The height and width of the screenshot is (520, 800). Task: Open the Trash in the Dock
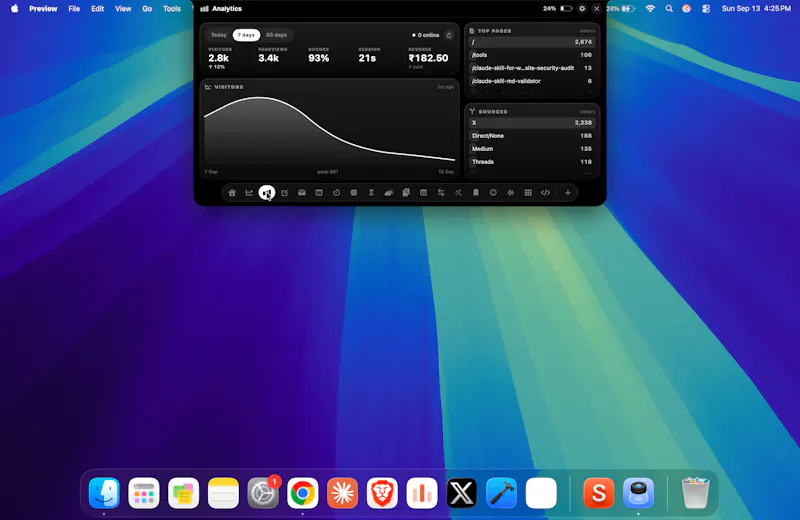[695, 493]
